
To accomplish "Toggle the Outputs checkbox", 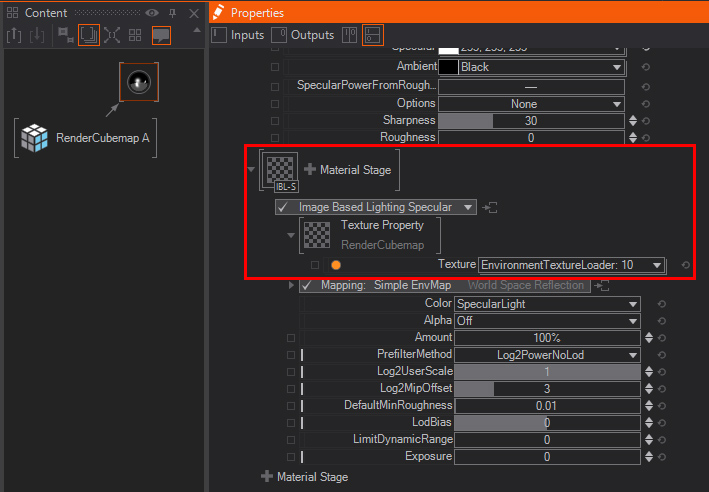I will (279, 35).
